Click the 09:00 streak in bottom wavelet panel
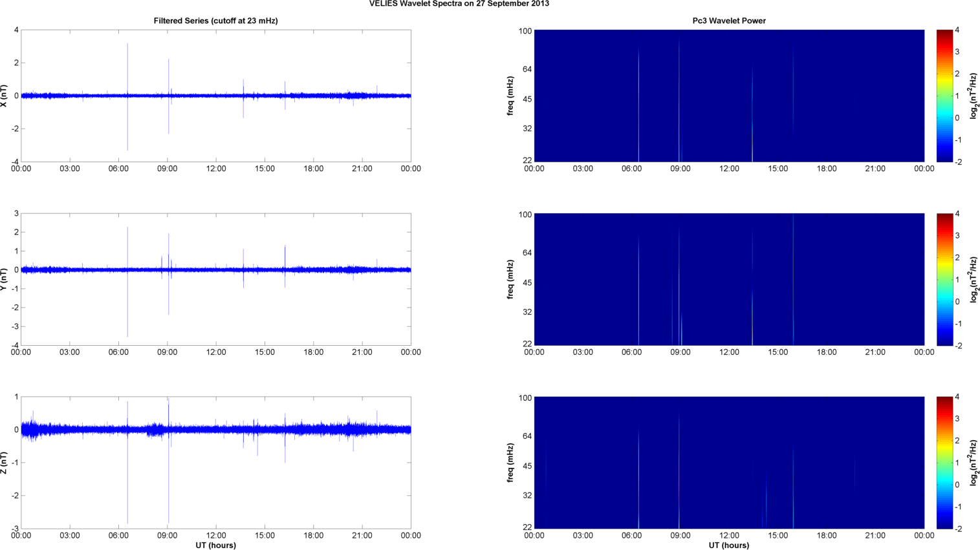The image size is (980, 550). click(x=679, y=471)
